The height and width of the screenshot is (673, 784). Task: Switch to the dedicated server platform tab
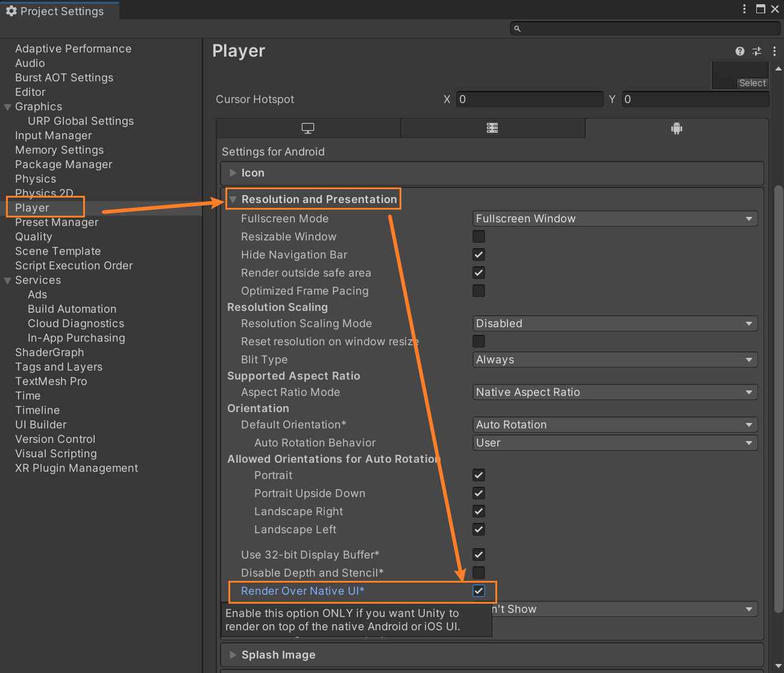[492, 128]
